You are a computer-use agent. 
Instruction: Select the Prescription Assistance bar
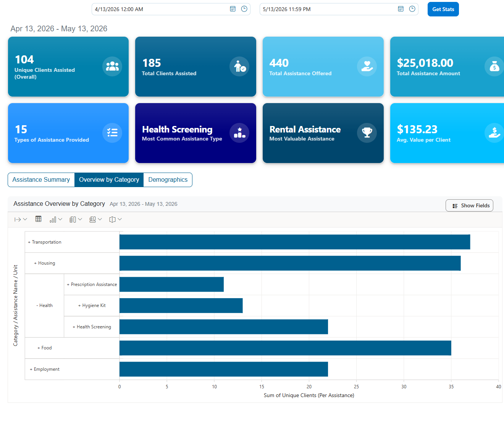click(x=171, y=284)
